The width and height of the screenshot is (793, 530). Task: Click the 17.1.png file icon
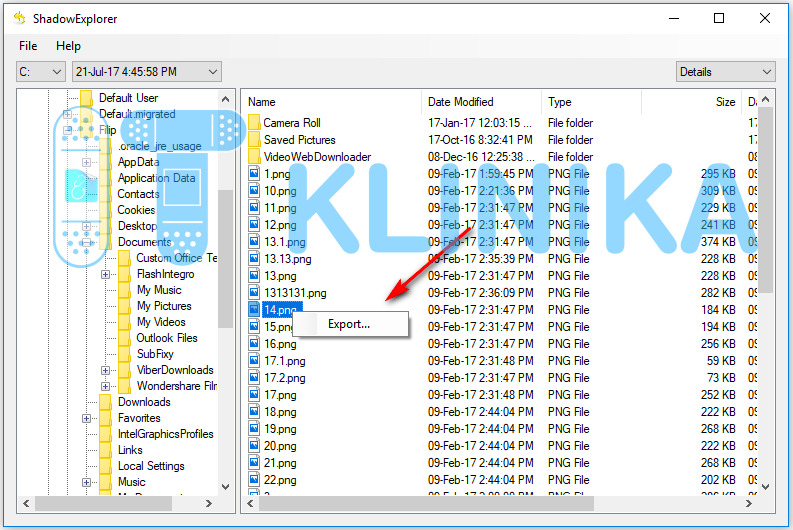pyautogui.click(x=254, y=361)
